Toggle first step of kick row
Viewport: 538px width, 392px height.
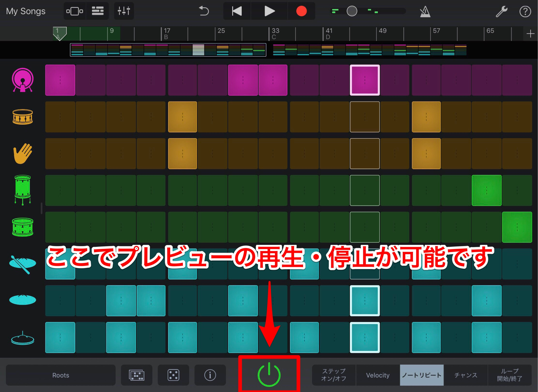click(x=60, y=80)
